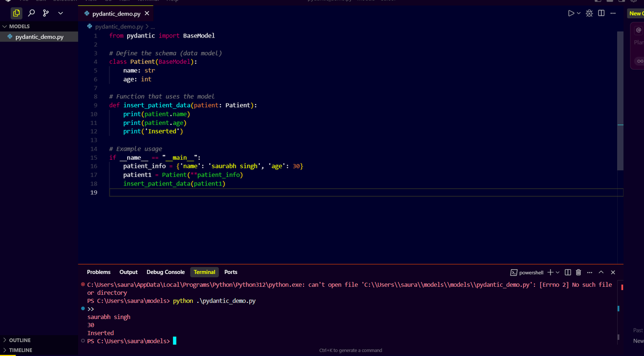Click pydantic_demo.py in the breadcrumb

[119, 26]
